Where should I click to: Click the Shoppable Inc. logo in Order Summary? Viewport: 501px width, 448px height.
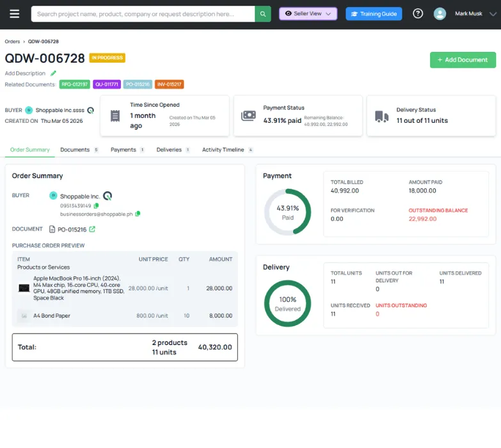click(107, 196)
